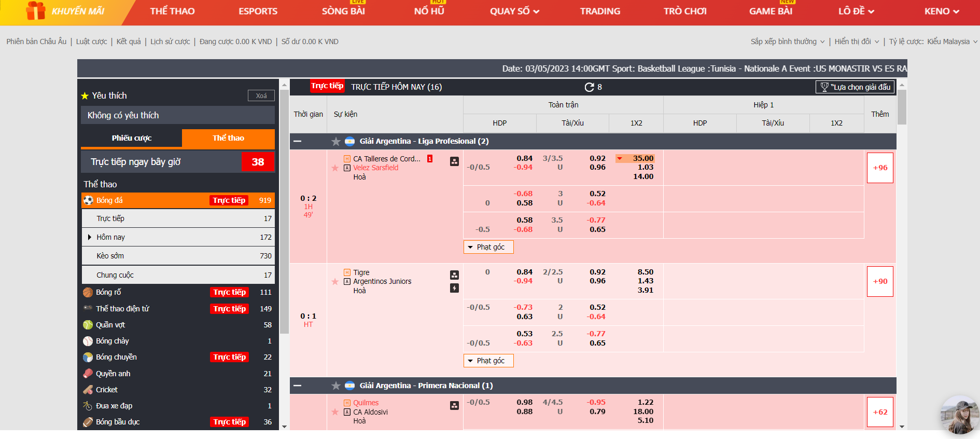Screen dimensions: 980x439
Task: Select Bóng chuyền volleyball icon
Action: (x=88, y=357)
